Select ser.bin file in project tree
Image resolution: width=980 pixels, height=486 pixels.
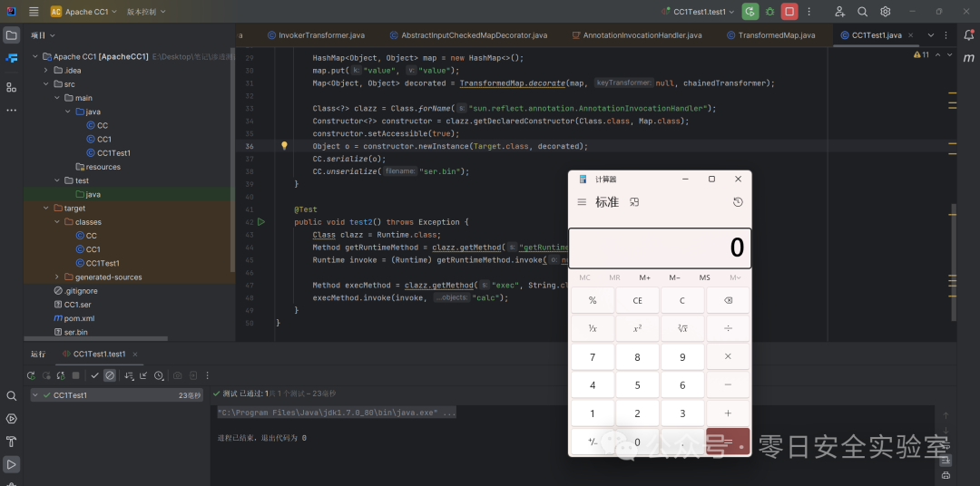coord(70,332)
